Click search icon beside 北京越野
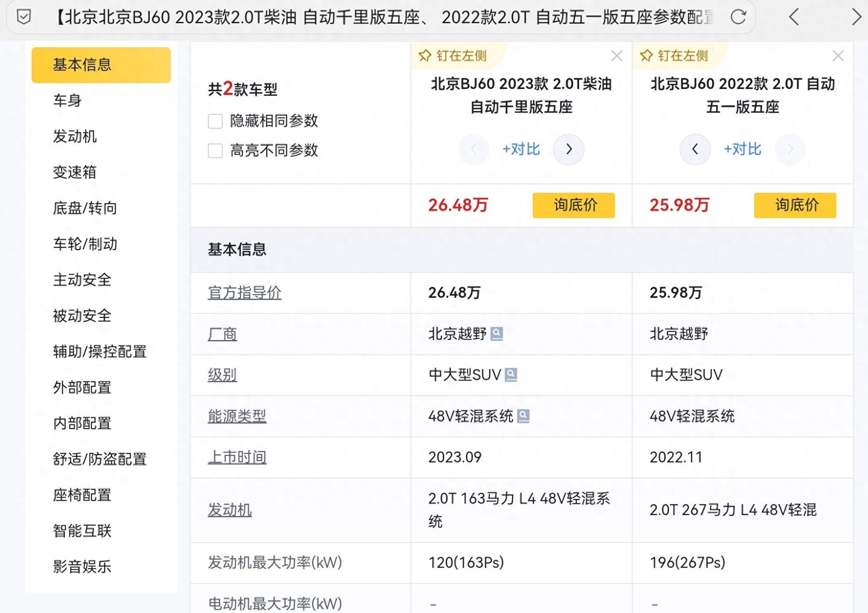Viewport: 868px width, 613px height. pos(497,334)
